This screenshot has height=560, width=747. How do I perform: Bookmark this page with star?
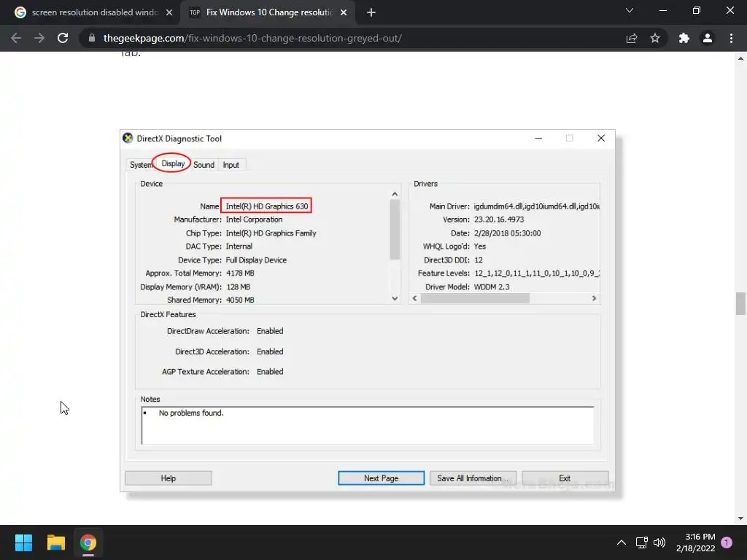coord(655,38)
